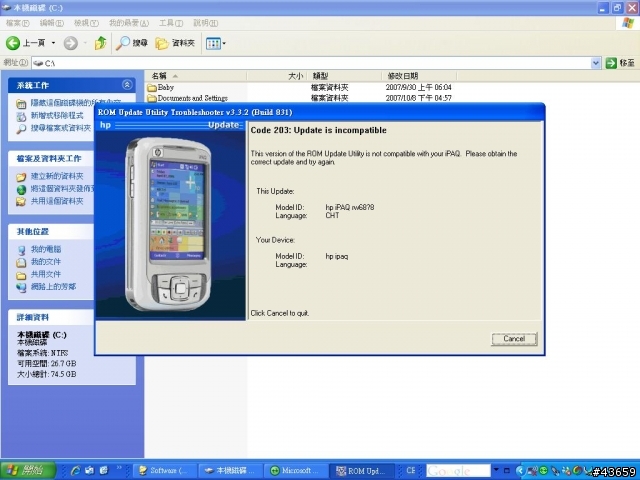
Task: Expand the quick launch chevron in taskbar
Action: (x=119, y=468)
